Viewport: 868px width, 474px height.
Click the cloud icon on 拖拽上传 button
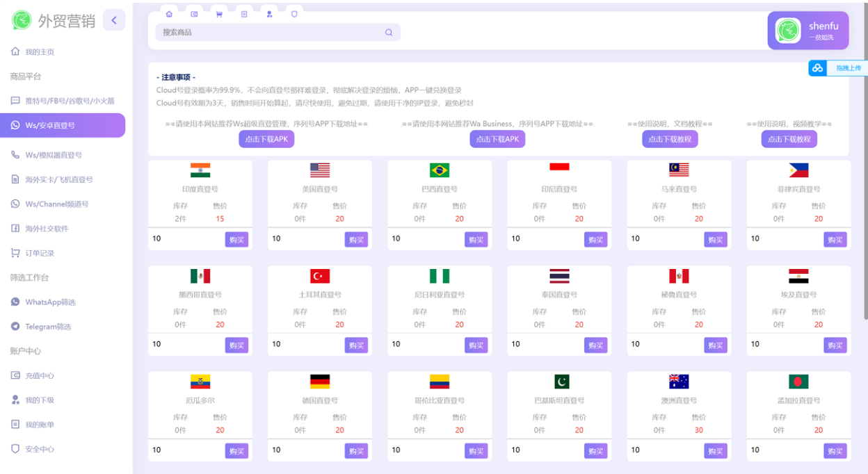tap(817, 67)
